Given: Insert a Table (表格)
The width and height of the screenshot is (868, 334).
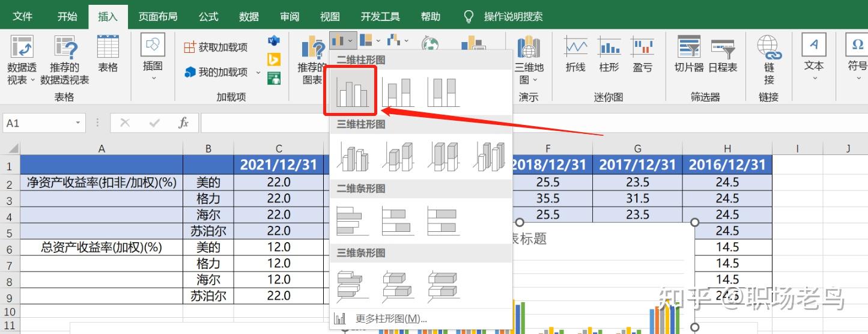Looking at the screenshot, I should point(108,54).
